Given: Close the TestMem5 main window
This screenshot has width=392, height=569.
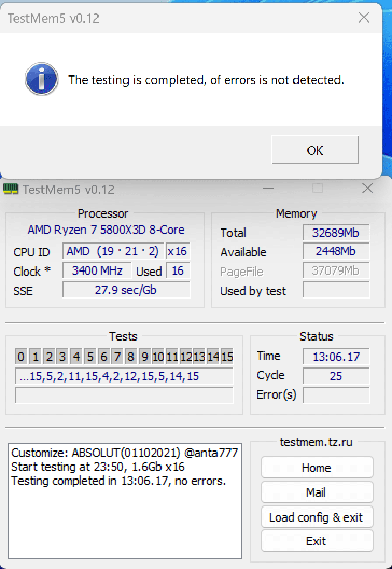Looking at the screenshot, I should tap(367, 189).
